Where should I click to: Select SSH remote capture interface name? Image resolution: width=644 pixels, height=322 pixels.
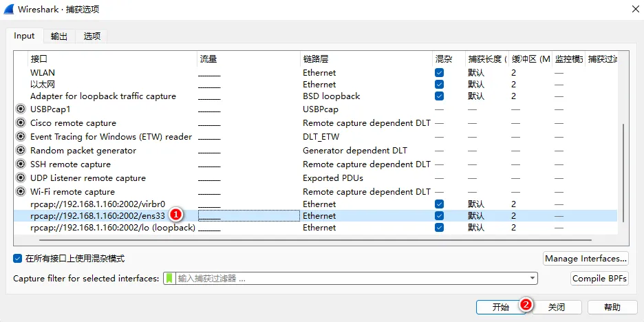71,164
